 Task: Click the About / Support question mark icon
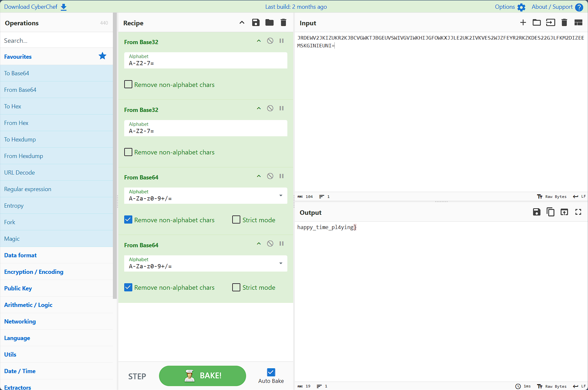coord(579,7)
